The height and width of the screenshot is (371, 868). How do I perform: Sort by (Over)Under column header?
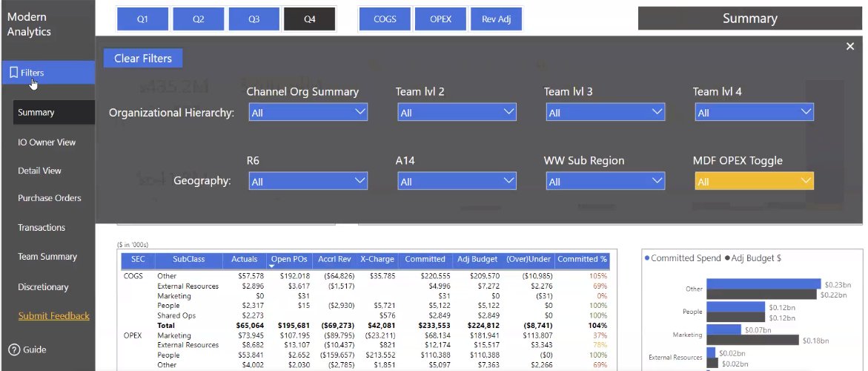(x=528, y=259)
